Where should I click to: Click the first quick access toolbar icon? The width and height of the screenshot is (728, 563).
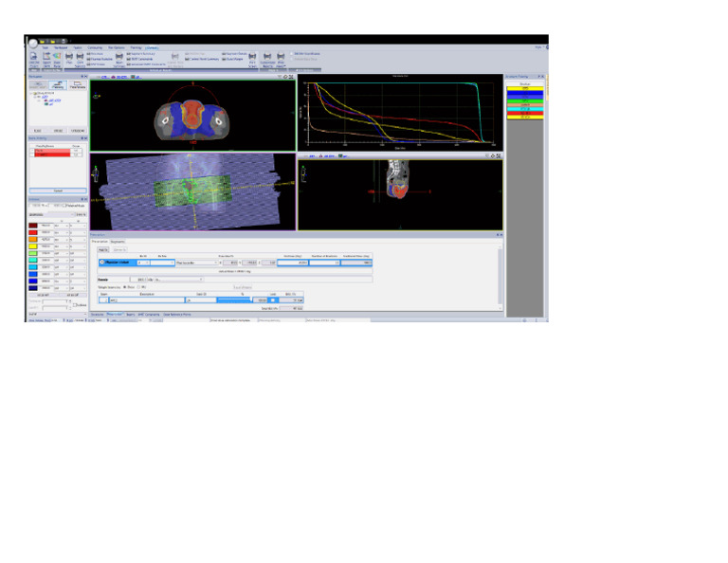42,41
